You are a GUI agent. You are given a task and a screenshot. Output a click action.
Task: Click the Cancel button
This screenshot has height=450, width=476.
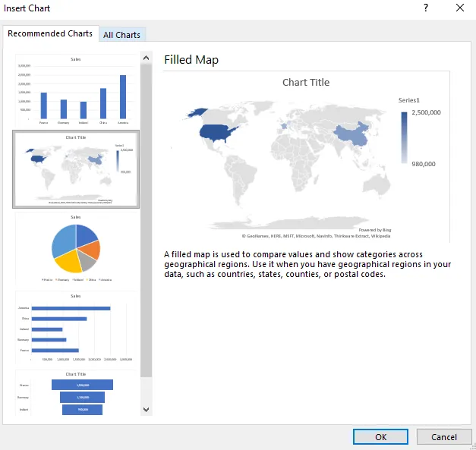click(444, 436)
